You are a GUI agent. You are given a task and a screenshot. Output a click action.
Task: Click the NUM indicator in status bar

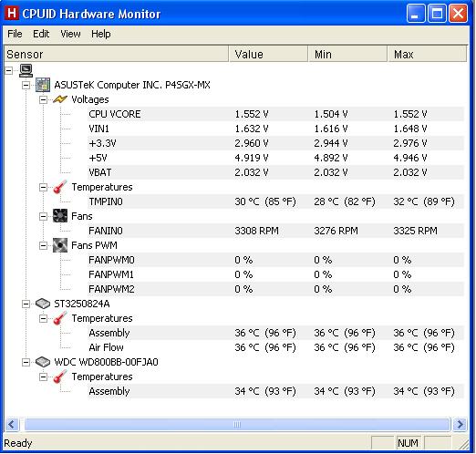408,443
